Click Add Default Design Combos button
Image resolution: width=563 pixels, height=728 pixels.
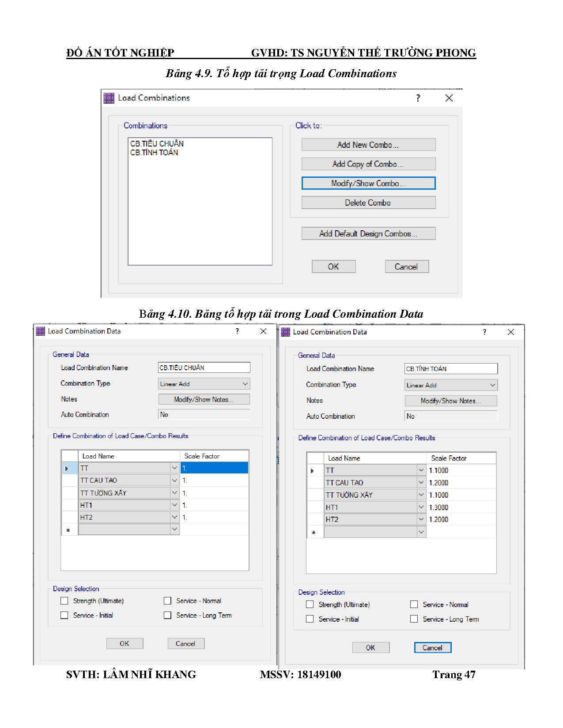coord(368,234)
